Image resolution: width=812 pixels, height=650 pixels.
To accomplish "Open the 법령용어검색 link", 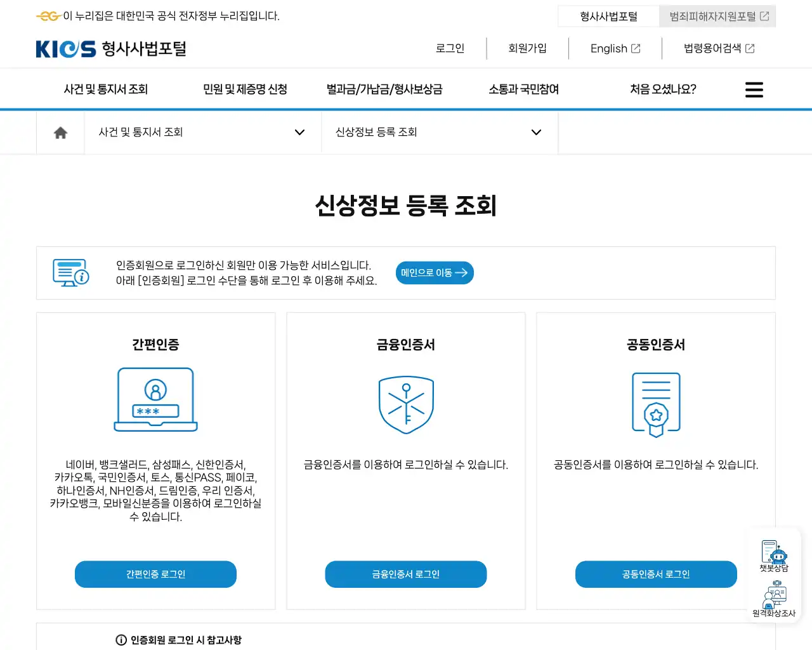I will [x=719, y=48].
